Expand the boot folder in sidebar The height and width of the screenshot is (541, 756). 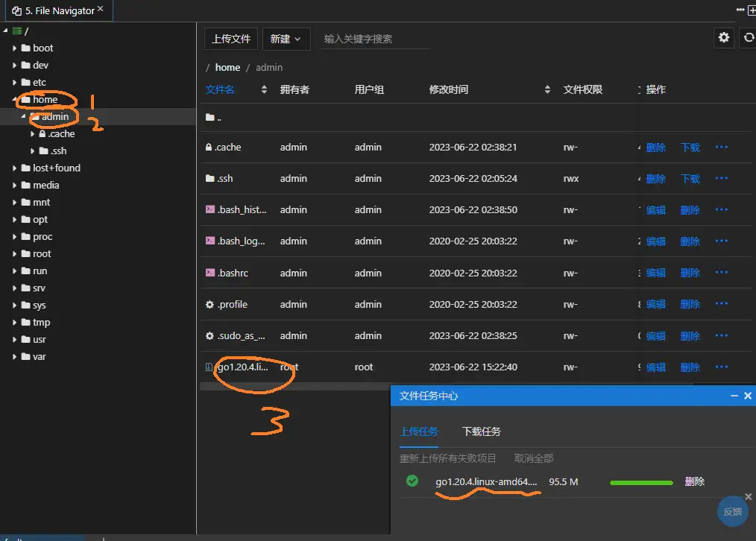15,48
